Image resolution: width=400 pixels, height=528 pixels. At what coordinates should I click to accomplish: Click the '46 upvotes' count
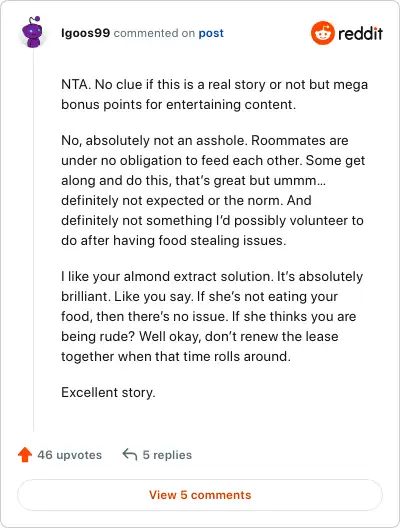pos(69,455)
